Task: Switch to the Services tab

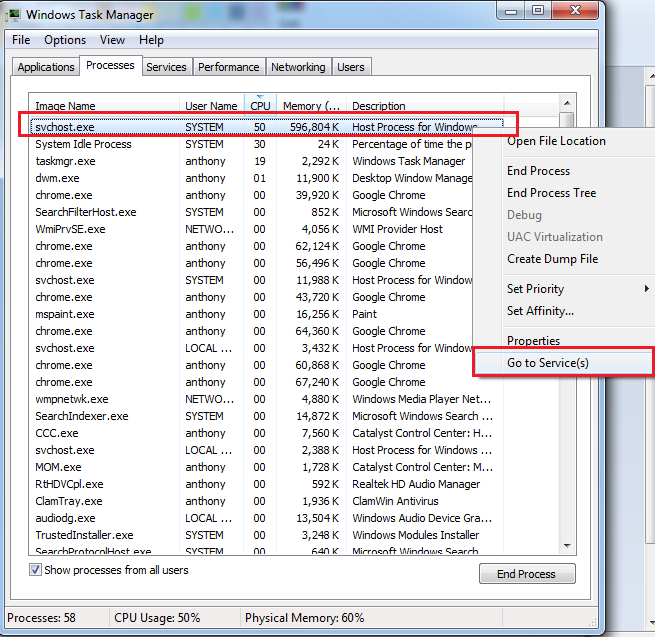Action: (x=166, y=67)
